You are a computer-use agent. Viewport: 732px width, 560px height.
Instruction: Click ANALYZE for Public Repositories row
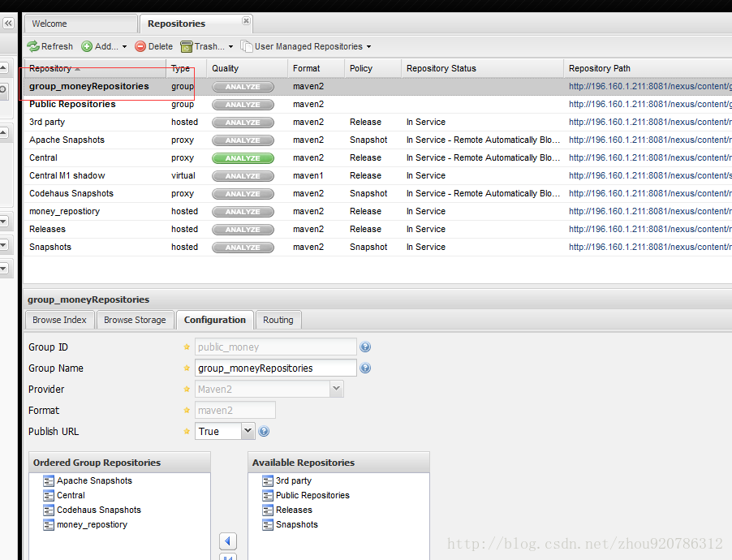pyautogui.click(x=243, y=105)
